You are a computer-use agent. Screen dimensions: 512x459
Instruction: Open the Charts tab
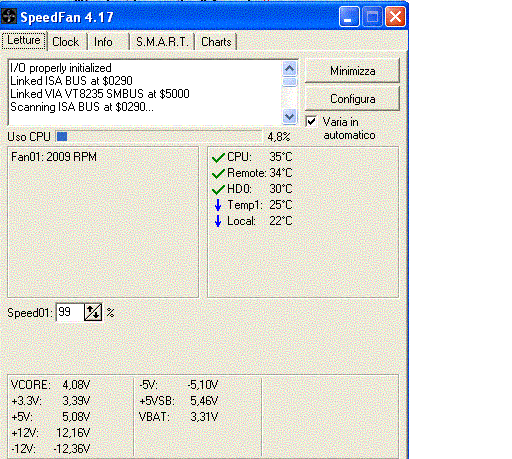click(x=216, y=42)
